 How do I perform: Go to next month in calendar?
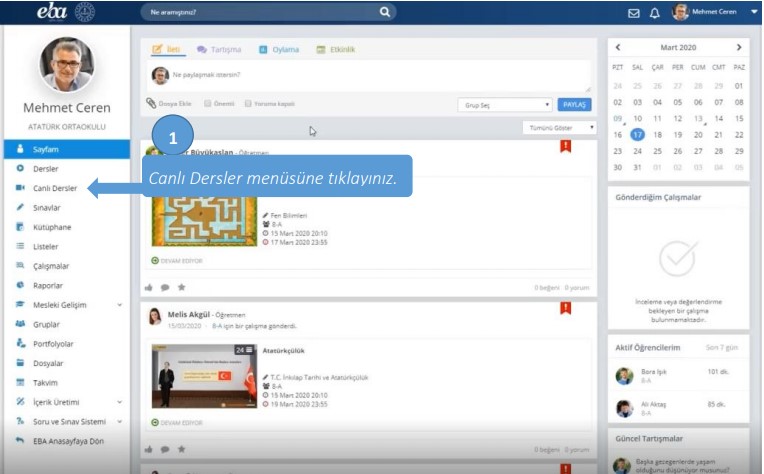tap(739, 47)
